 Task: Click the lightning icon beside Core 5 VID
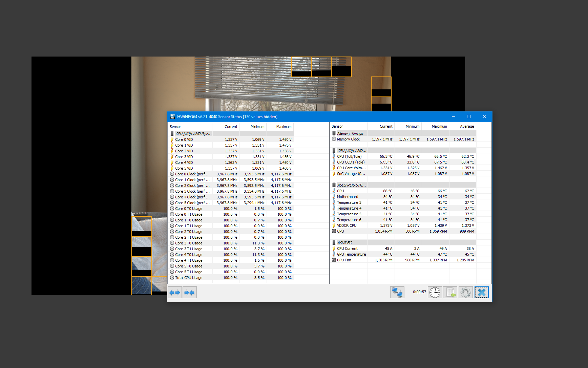point(172,168)
